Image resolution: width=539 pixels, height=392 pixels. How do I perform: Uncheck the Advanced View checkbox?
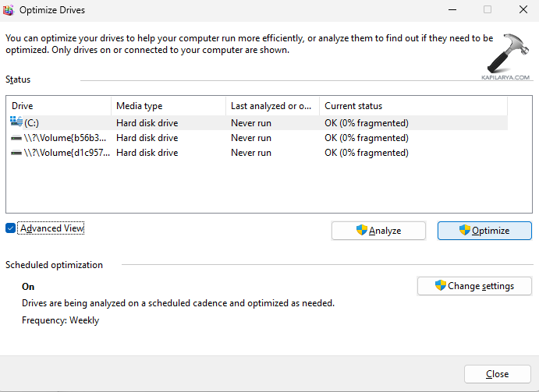[x=10, y=228]
